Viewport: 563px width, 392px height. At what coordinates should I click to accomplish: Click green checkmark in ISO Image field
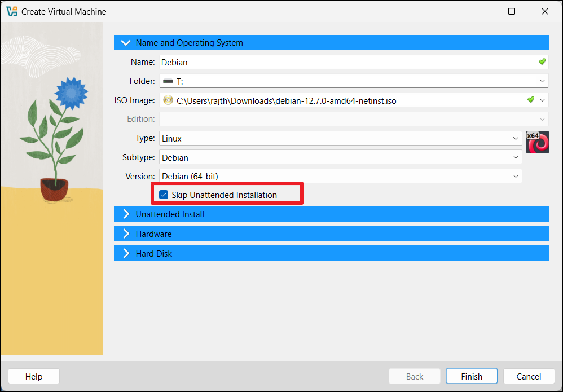530,100
